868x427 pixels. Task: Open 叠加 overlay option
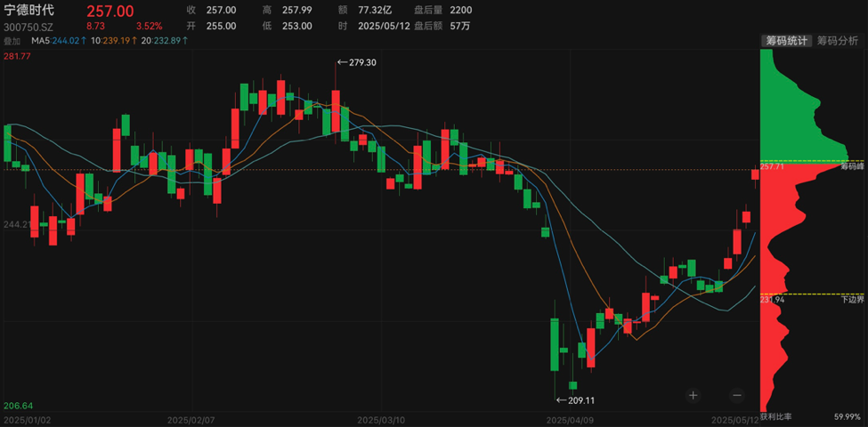12,40
